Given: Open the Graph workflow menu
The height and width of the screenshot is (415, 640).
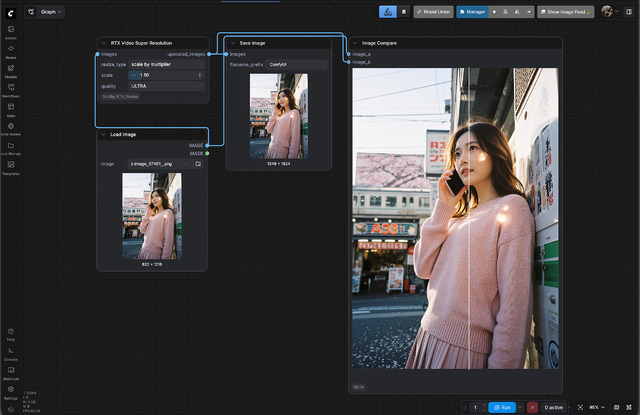Looking at the screenshot, I should [x=52, y=12].
